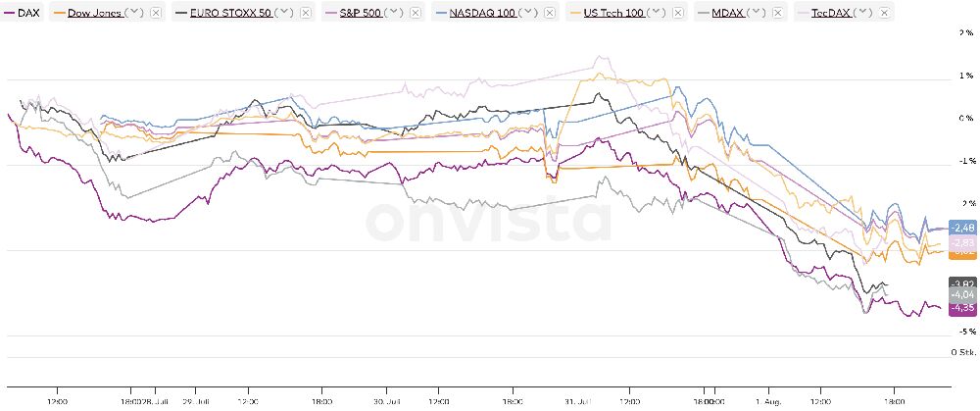Open the MDAX index link
980x411 pixels.
point(727,13)
